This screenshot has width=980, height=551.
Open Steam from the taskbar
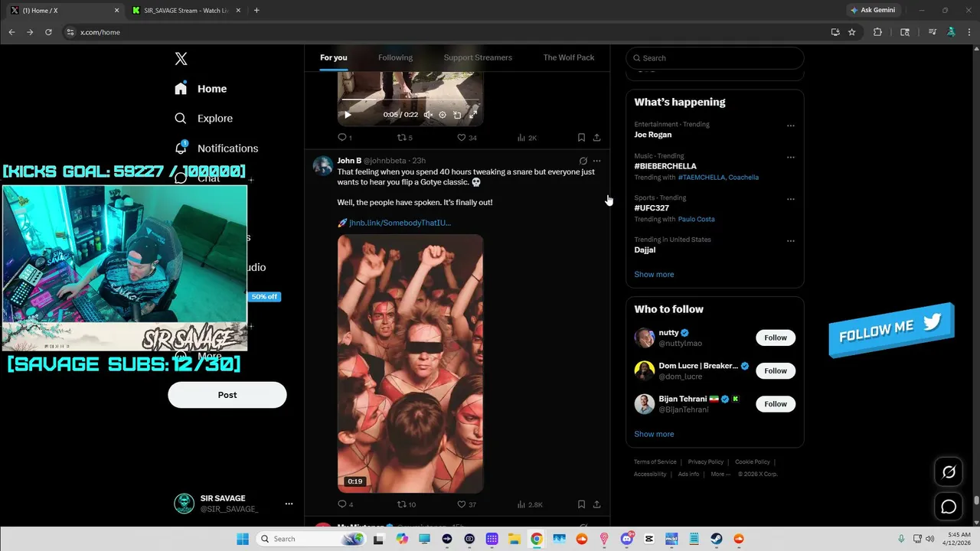coord(717,539)
